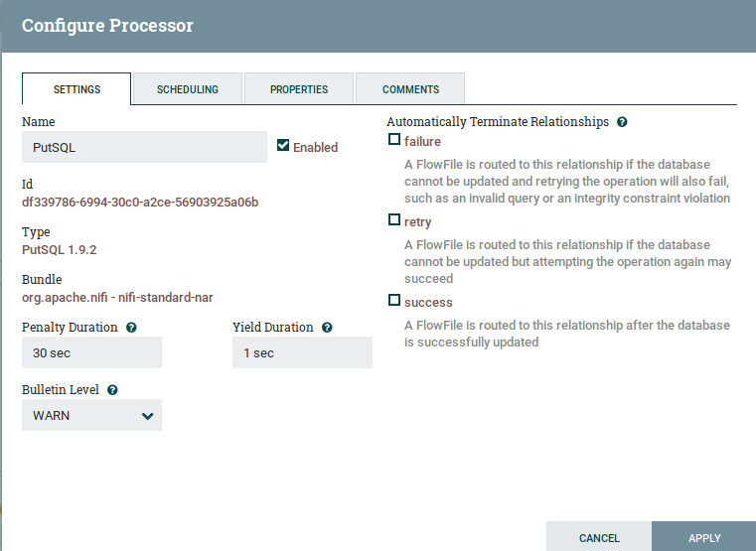Click the success relationship description text
This screenshot has height=551, width=756.
pyautogui.click(x=567, y=334)
